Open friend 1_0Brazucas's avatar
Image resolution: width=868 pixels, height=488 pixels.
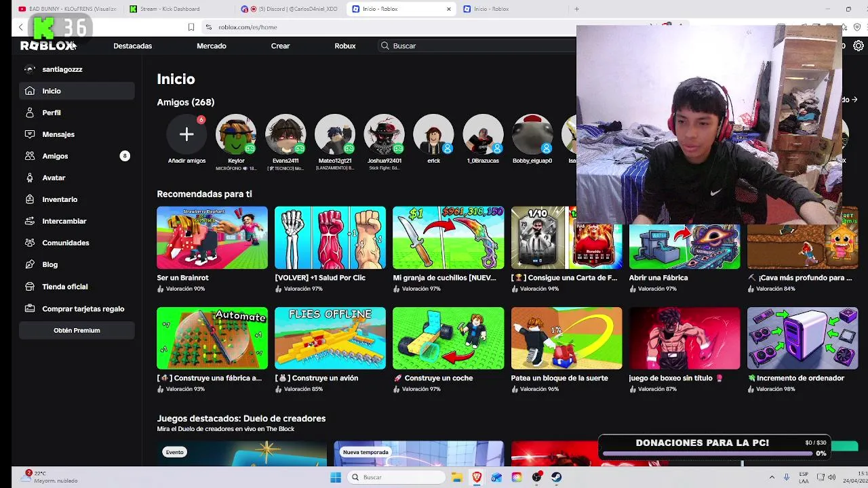483,134
